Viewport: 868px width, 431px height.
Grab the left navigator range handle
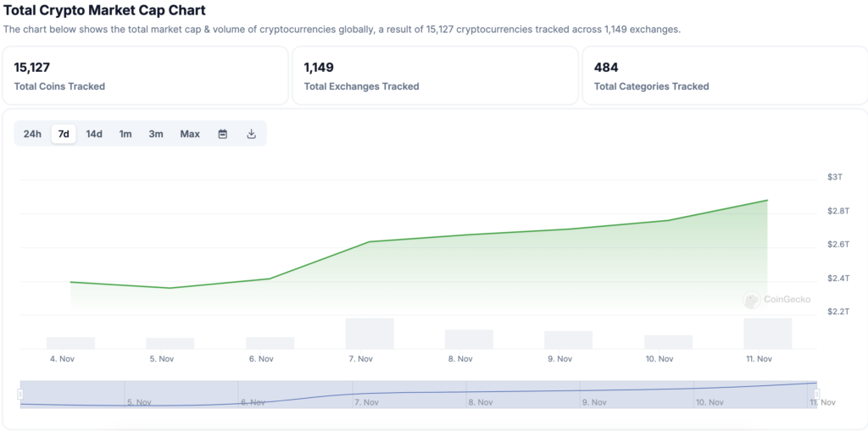[20, 394]
